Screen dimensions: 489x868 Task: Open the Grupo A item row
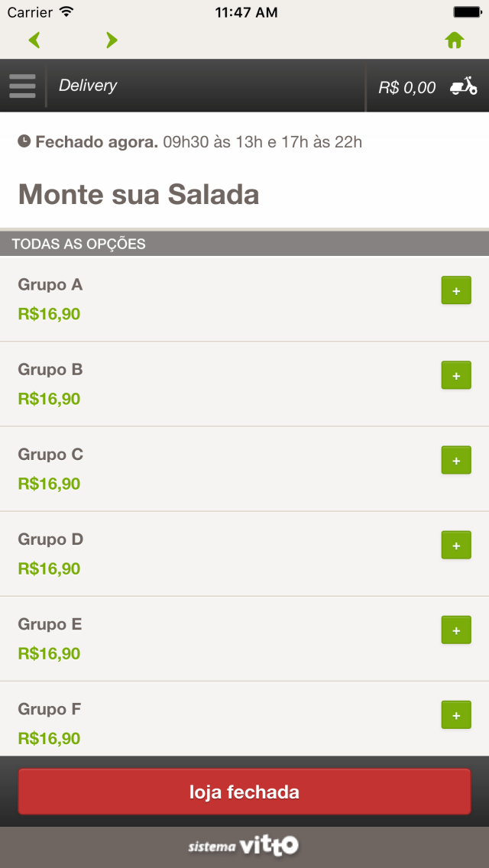point(244,299)
